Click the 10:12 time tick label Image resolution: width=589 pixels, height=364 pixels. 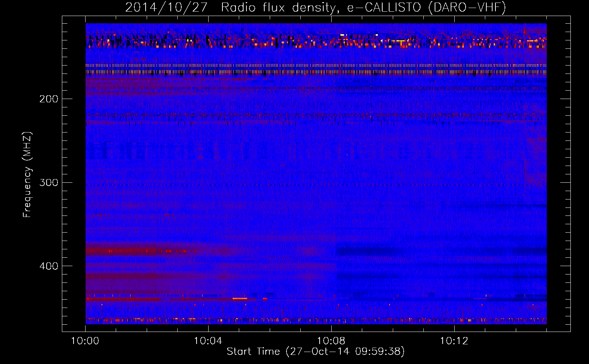[x=454, y=341]
